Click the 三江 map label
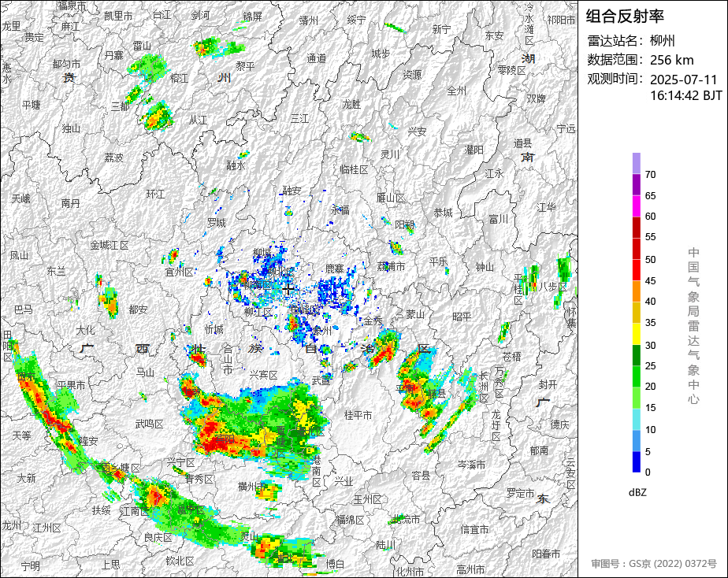 (299, 119)
